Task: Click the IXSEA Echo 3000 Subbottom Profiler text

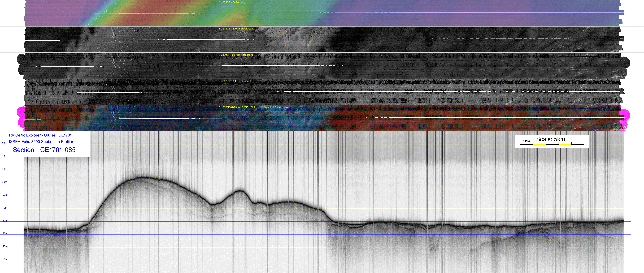Action: coord(41,142)
